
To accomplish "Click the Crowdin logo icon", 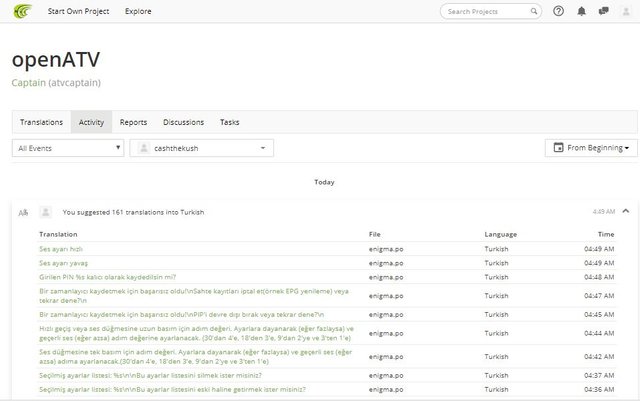I will pos(22,11).
